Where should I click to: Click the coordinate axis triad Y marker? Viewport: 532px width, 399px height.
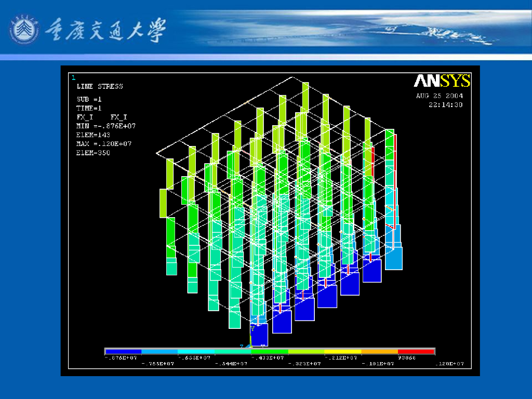click(252, 329)
